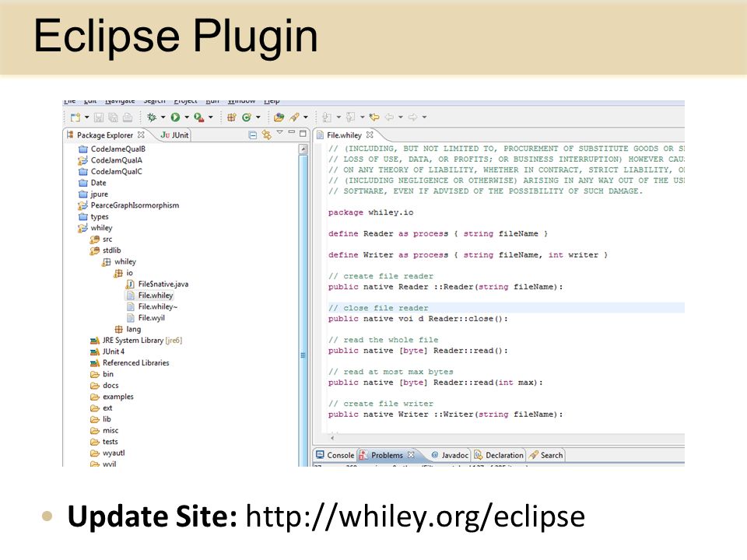Click the Collapse All icon in Package Explorer
The image size is (747, 560).
(252, 135)
